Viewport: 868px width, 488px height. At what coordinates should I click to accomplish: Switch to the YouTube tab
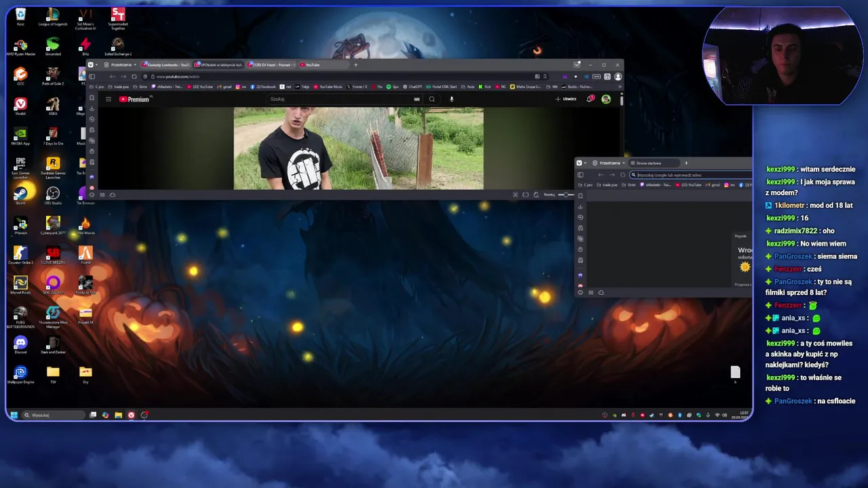[324, 65]
